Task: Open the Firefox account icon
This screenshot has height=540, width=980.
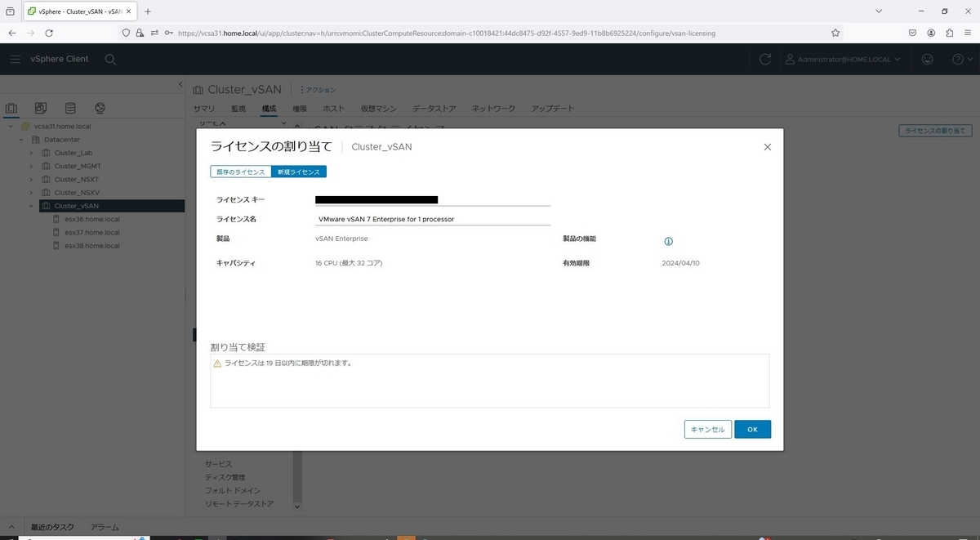Action: click(x=931, y=33)
